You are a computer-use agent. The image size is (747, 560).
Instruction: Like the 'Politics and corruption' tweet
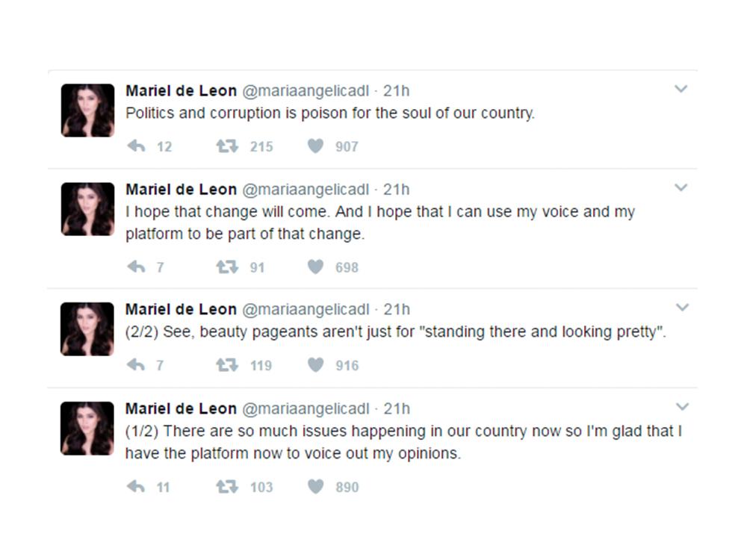tap(316, 146)
